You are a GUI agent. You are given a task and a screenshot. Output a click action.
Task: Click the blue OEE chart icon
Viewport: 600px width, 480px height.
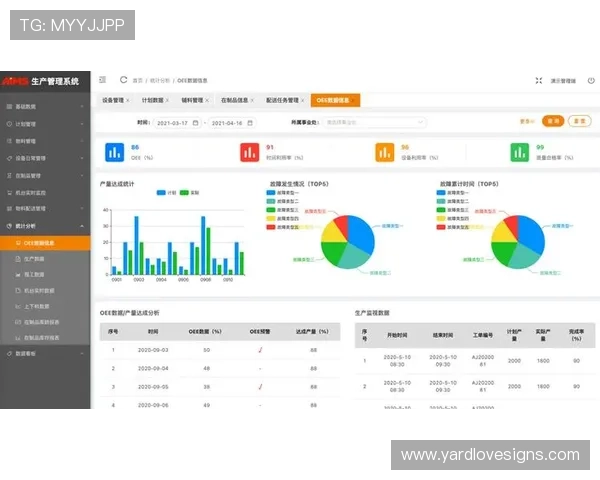(x=112, y=152)
